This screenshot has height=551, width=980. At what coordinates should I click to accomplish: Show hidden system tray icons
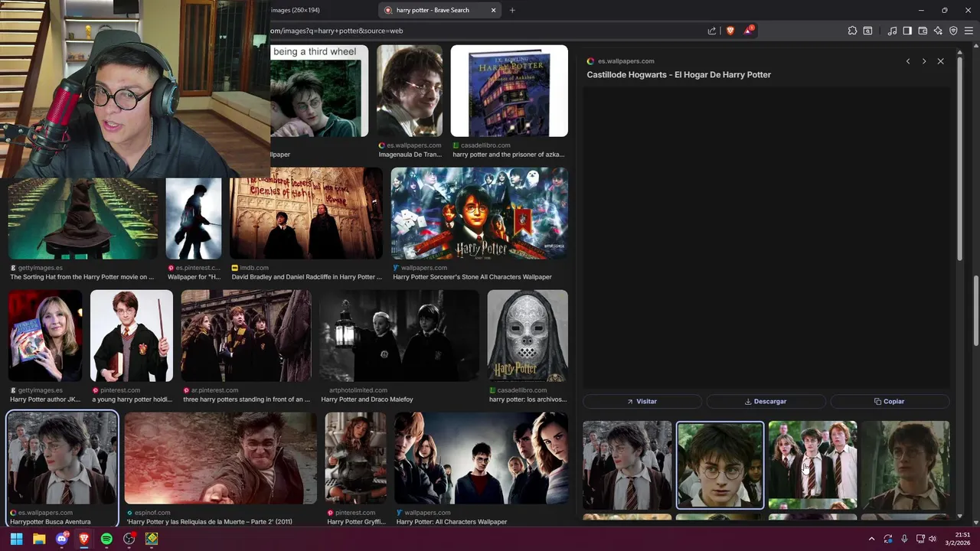pyautogui.click(x=871, y=539)
